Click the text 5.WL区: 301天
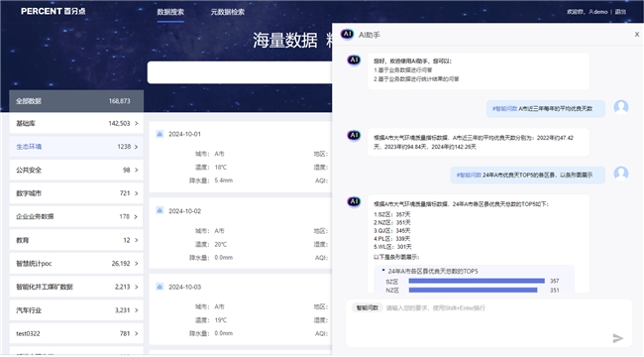The height and width of the screenshot is (357, 644). pyautogui.click(x=392, y=247)
